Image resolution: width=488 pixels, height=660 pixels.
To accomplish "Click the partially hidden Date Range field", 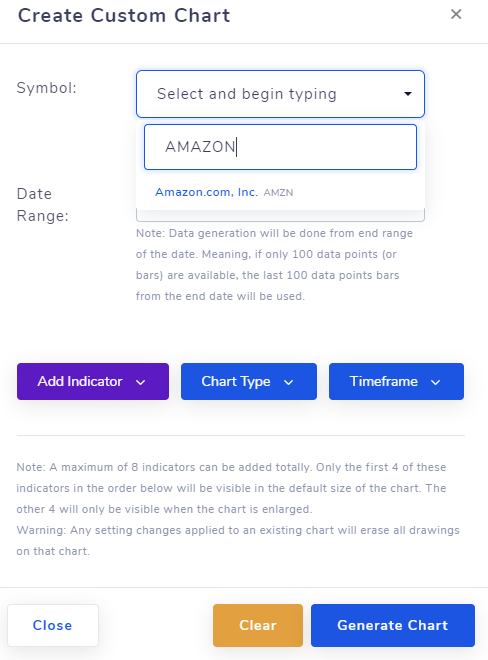I will click(280, 216).
